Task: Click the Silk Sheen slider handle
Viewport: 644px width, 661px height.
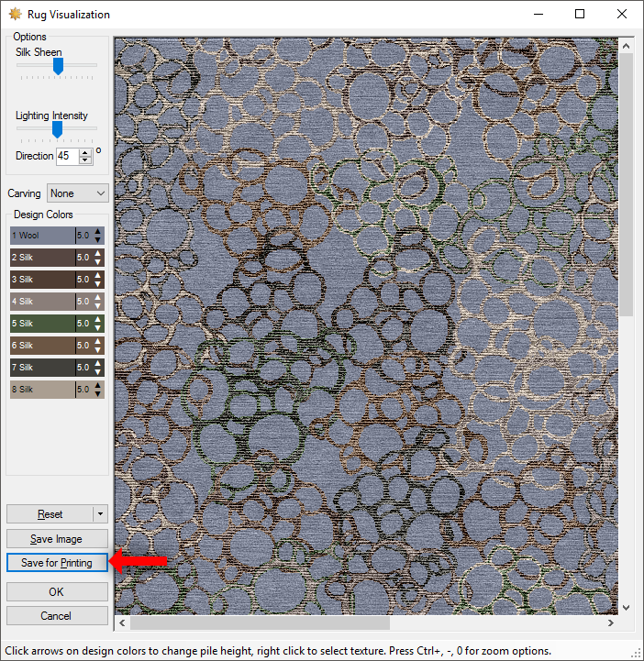Action: (x=58, y=66)
